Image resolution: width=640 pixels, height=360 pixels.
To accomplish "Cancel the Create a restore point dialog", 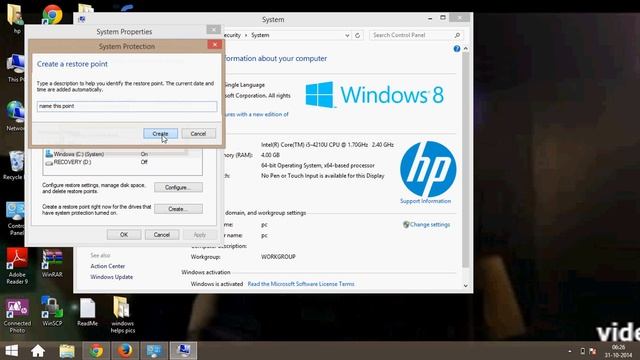I will (x=198, y=133).
